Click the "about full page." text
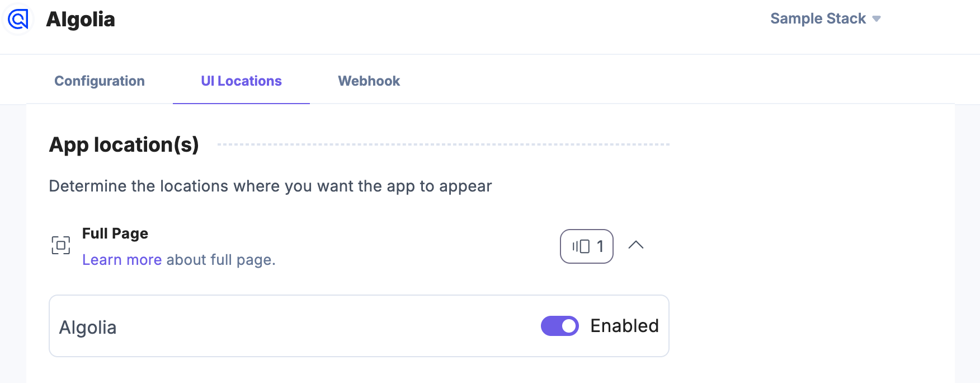980x383 pixels. 221,260
